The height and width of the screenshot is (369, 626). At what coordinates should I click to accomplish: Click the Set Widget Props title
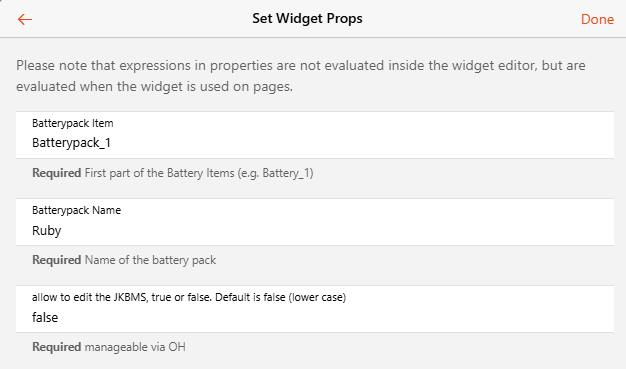click(x=307, y=18)
